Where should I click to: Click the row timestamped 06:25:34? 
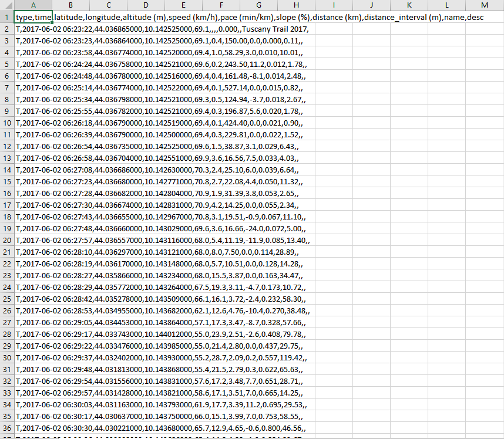(x=161, y=100)
